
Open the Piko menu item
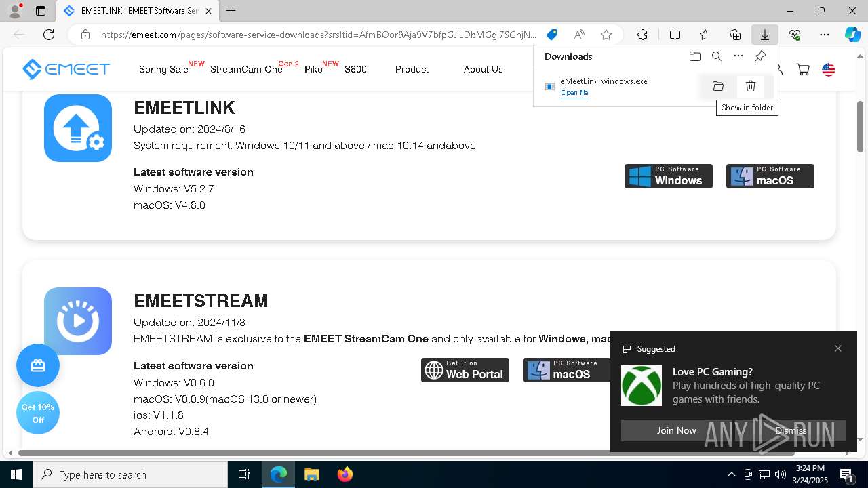(313, 69)
